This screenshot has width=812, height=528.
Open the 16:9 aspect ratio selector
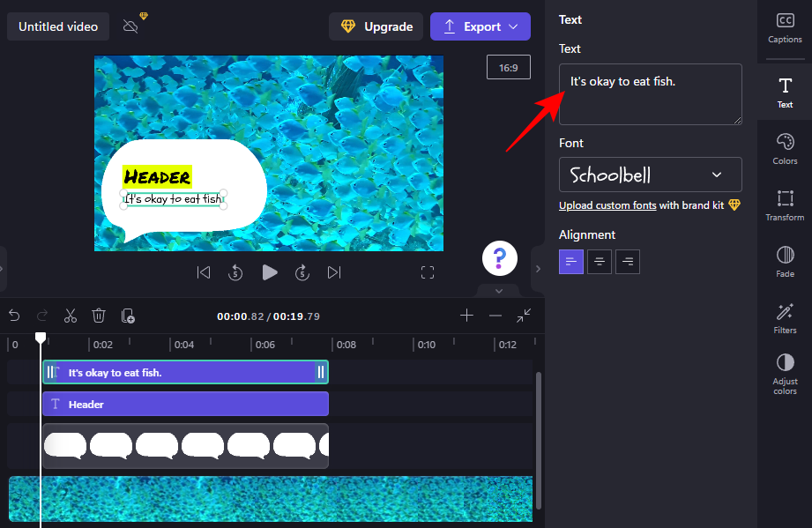[x=509, y=68]
